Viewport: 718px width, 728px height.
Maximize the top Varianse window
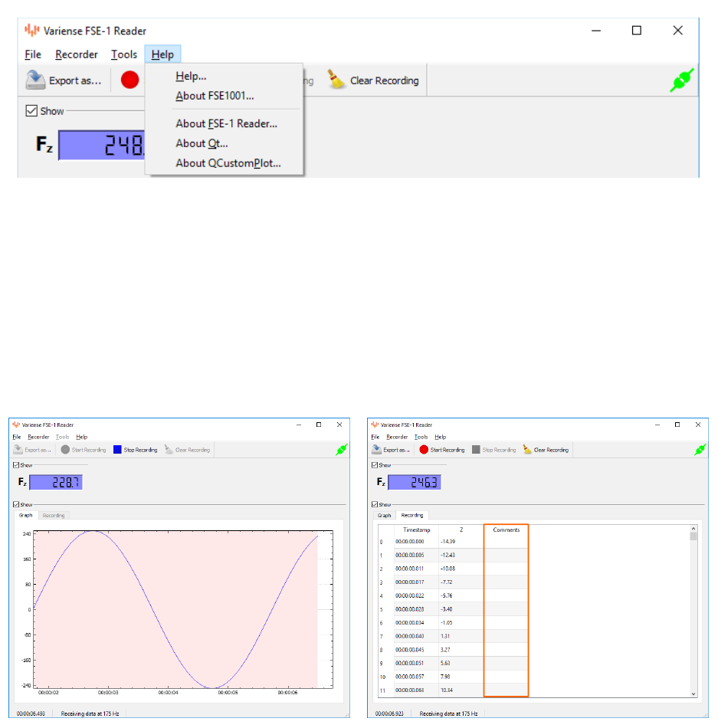coord(637,30)
